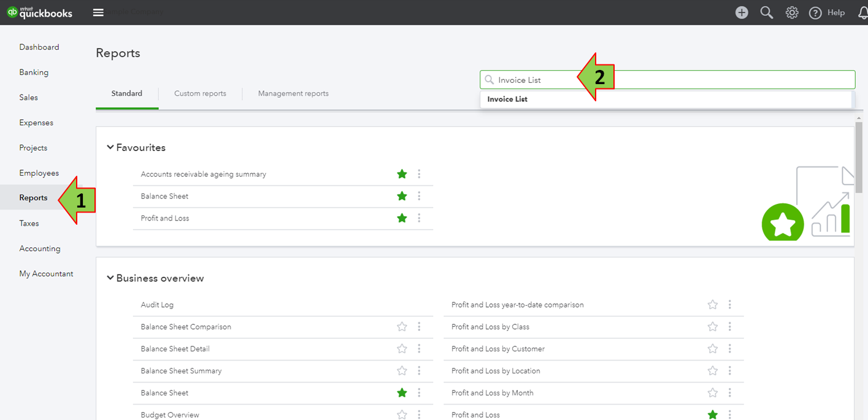This screenshot has width=868, height=420.
Task: Unfavourite the Accounts receivable ageing summary report
Action: tap(402, 174)
